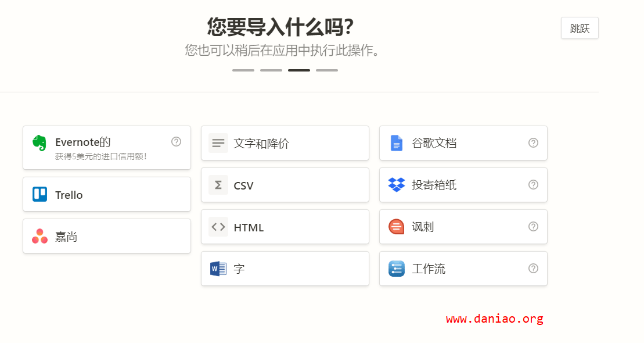
Task: Select the fourth progress step indicator
Action: tap(327, 70)
